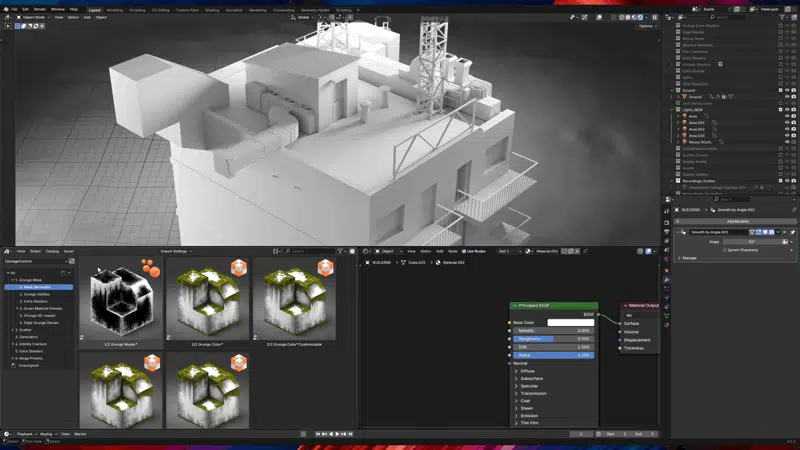Open the Object Mode dropdown
This screenshot has width=800, height=450.
(x=34, y=17)
